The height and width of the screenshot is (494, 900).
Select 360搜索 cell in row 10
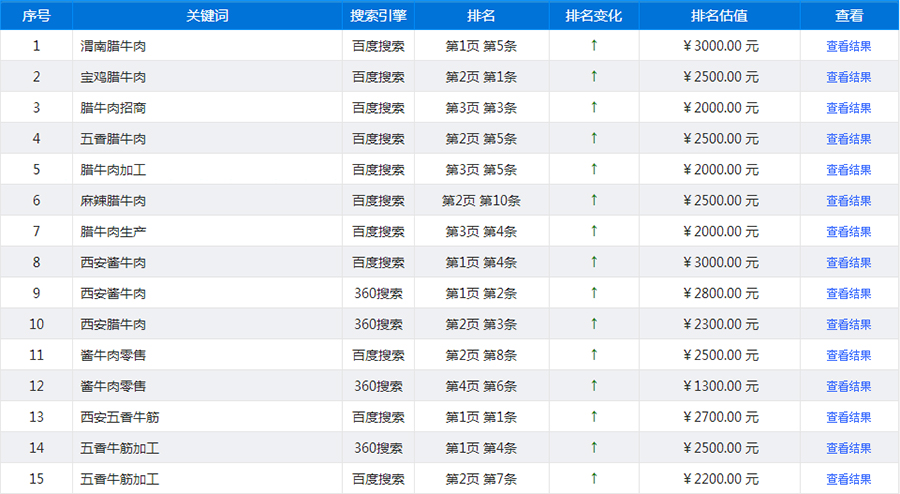coord(378,325)
